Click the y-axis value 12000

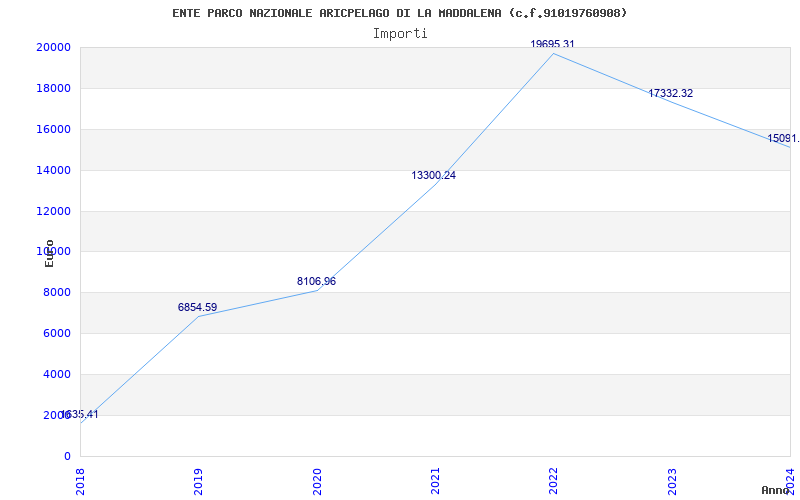click(x=53, y=211)
